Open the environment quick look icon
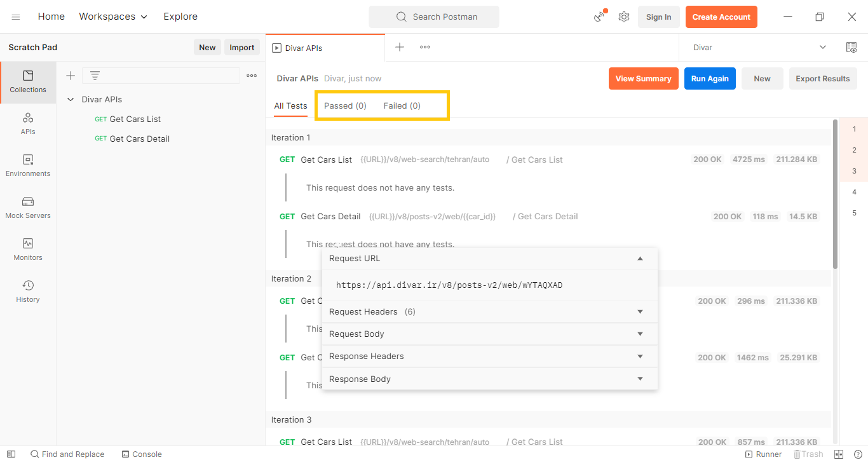868x462 pixels. coord(851,48)
